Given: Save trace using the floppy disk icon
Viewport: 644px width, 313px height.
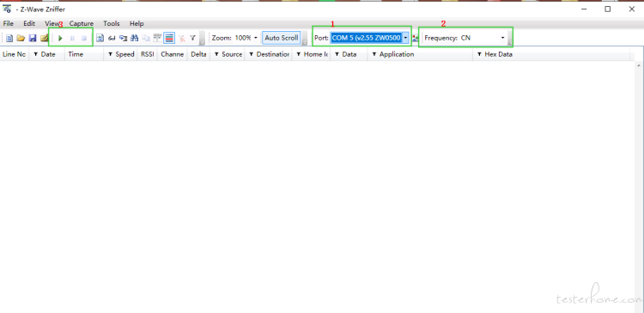Looking at the screenshot, I should click(x=33, y=38).
